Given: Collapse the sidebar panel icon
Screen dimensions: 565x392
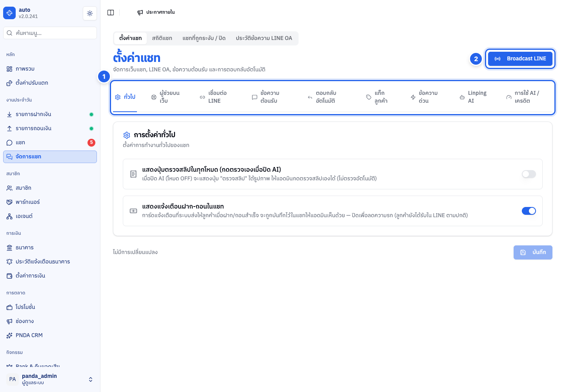Looking at the screenshot, I should [111, 13].
